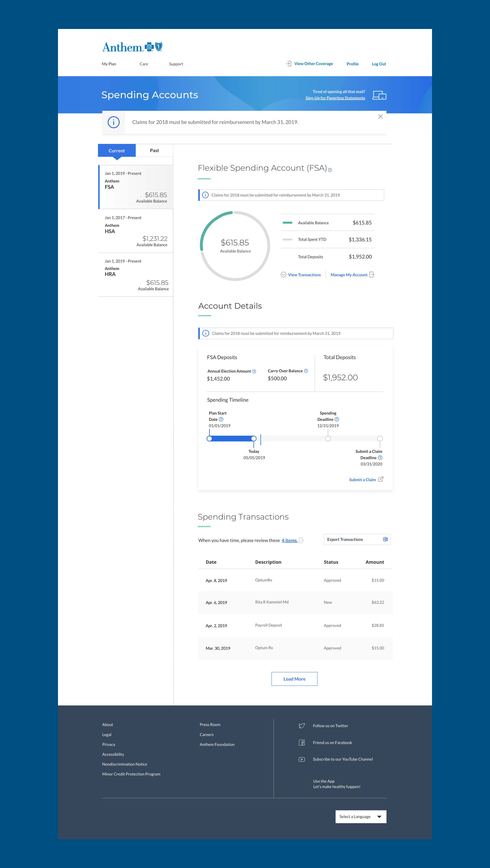Click the View Other Coverage arrow icon

(x=289, y=64)
